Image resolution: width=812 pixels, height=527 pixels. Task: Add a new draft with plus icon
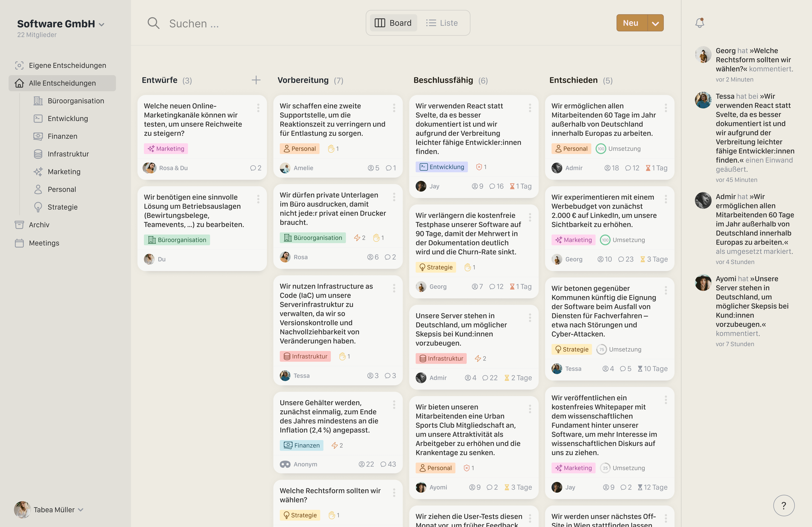pos(256,80)
